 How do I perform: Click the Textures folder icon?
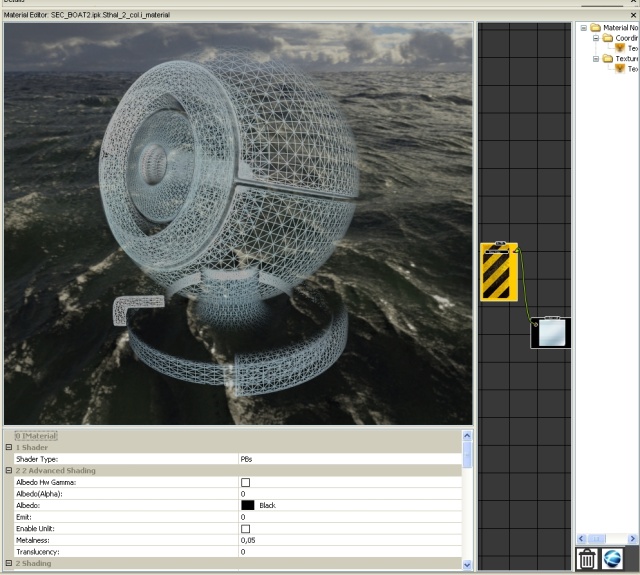click(x=608, y=58)
